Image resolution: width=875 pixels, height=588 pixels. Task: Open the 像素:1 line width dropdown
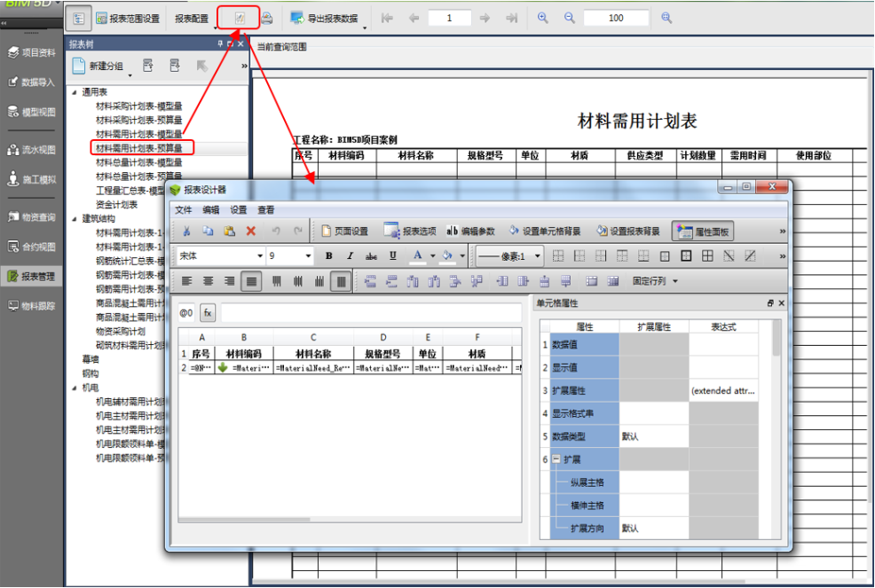(538, 256)
